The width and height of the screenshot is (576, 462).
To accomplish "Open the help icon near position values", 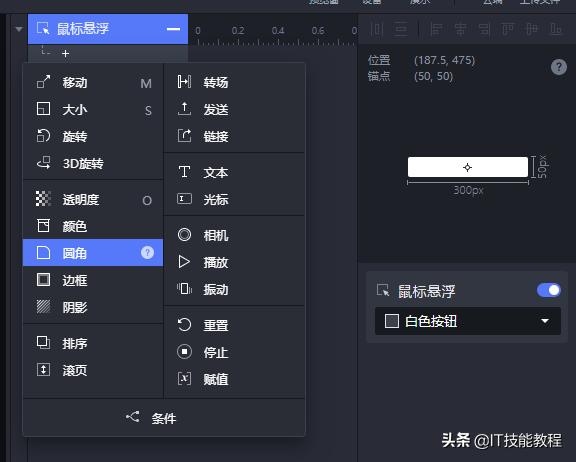I will (559, 67).
